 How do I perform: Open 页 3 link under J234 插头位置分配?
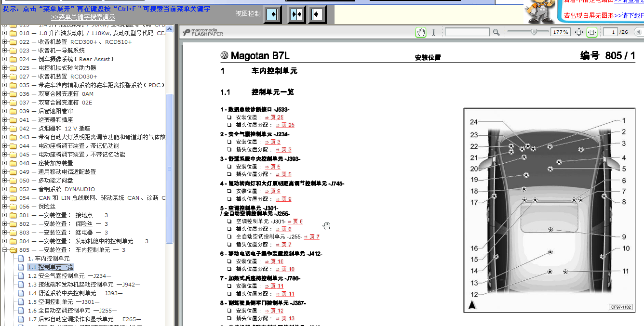coord(282,149)
